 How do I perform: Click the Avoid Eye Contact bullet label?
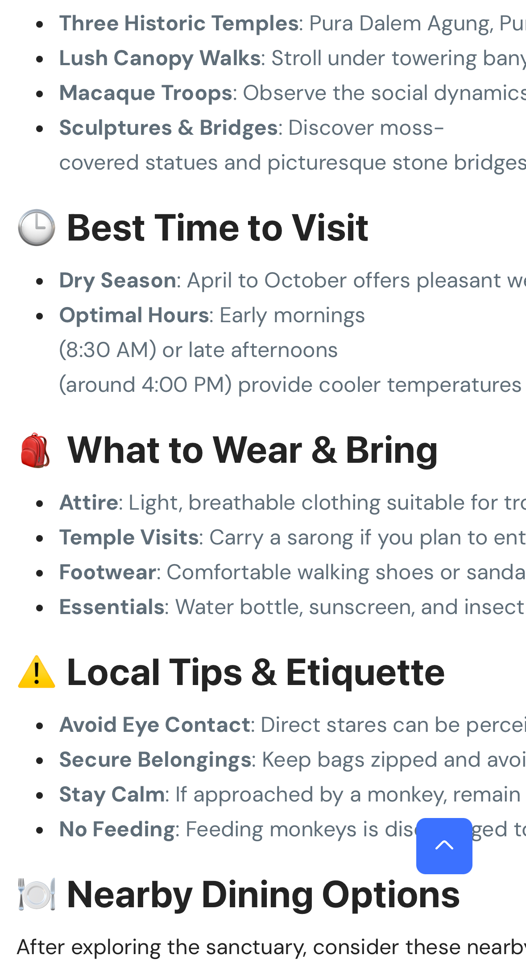[x=154, y=725]
